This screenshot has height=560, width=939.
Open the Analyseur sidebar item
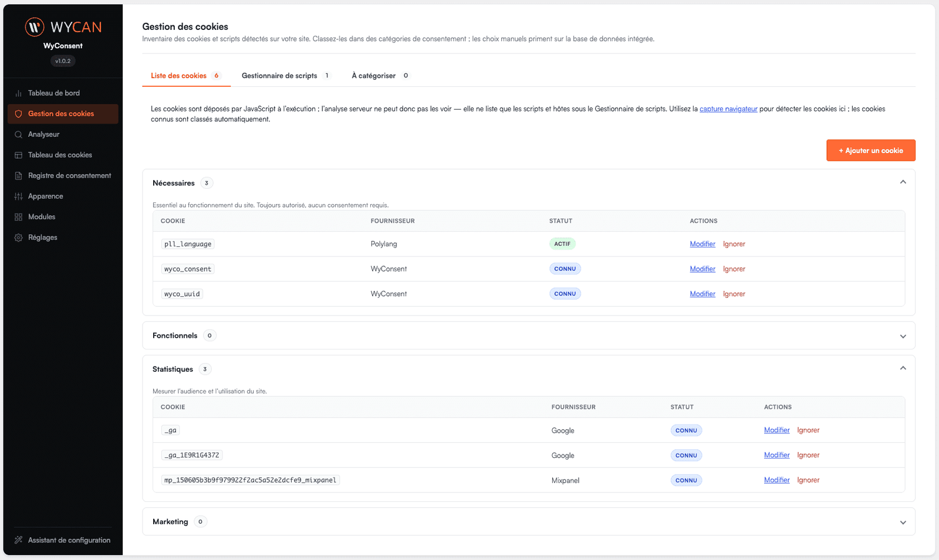coord(44,134)
